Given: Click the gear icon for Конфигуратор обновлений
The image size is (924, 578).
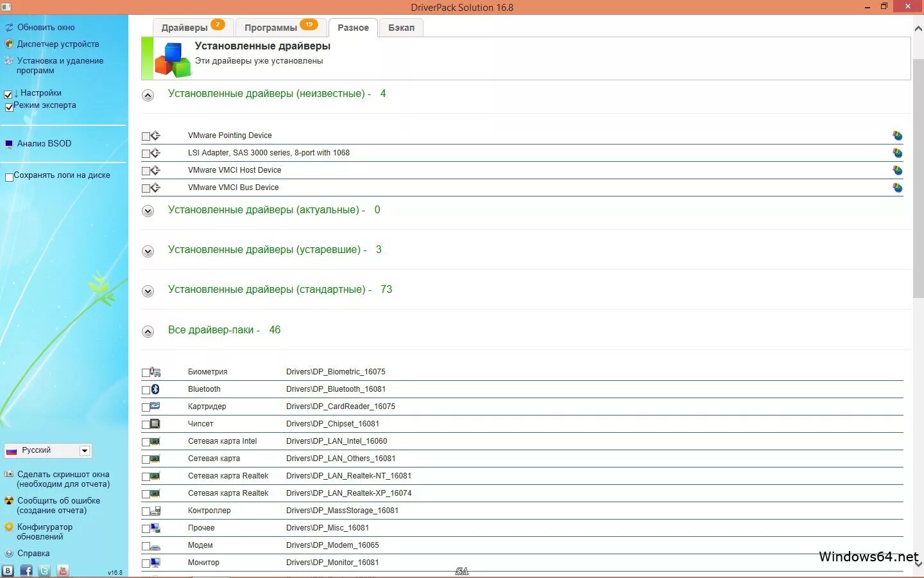Looking at the screenshot, I should coord(9,527).
